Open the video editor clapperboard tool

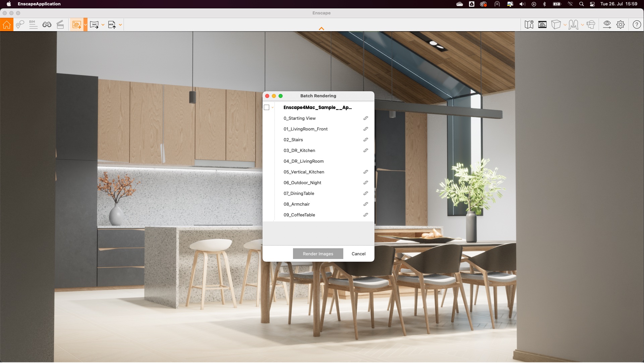[60, 24]
